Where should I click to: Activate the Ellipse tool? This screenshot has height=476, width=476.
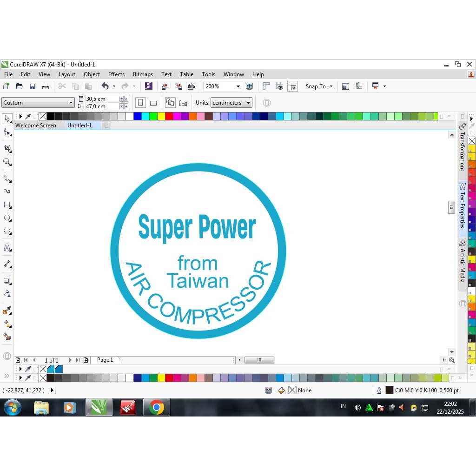pos(7,218)
